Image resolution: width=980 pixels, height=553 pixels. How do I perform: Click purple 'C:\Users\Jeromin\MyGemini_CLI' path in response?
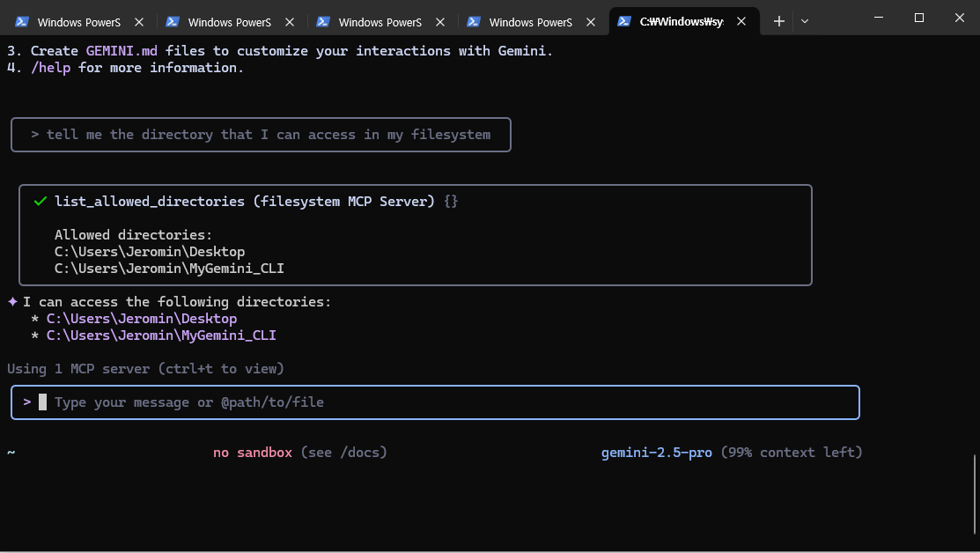click(161, 335)
